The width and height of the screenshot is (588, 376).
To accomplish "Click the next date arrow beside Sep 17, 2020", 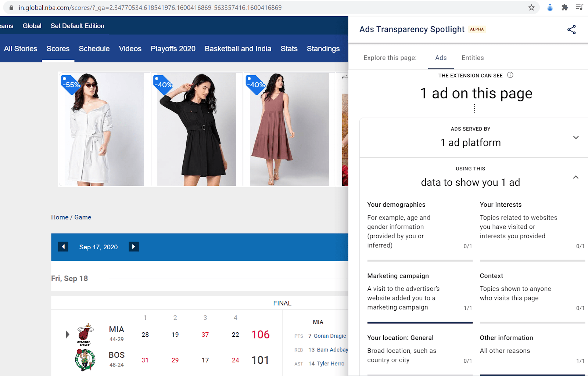I will 133,246.
